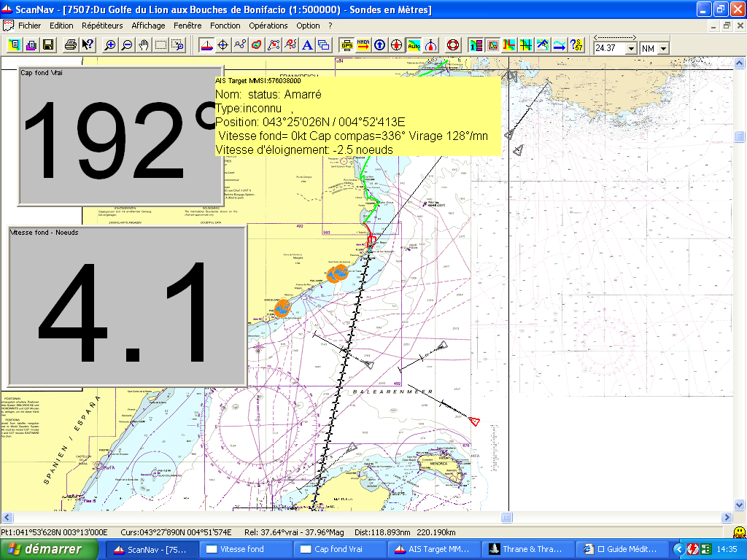Click the delete route points tool
Screen dimensions: 747x560
(290, 45)
